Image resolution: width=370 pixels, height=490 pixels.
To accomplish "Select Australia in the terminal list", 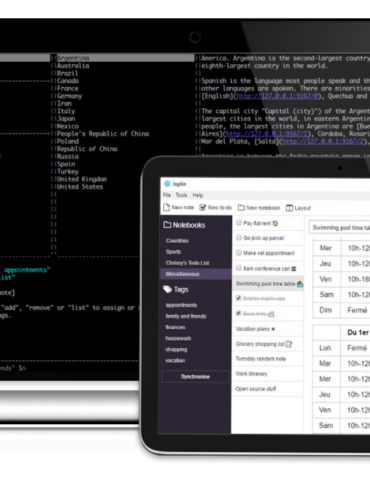I will coord(73,66).
